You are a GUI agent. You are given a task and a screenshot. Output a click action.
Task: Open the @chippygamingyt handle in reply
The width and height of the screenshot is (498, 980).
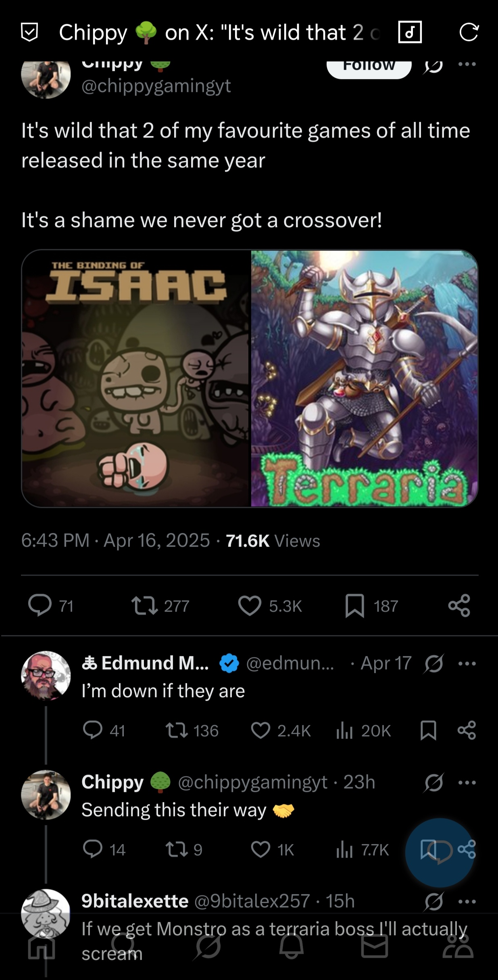click(x=252, y=782)
